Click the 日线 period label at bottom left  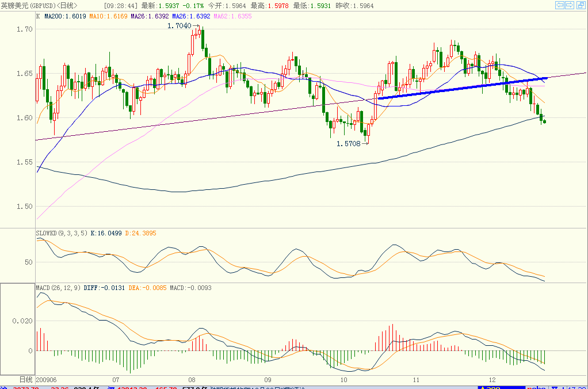26,380
